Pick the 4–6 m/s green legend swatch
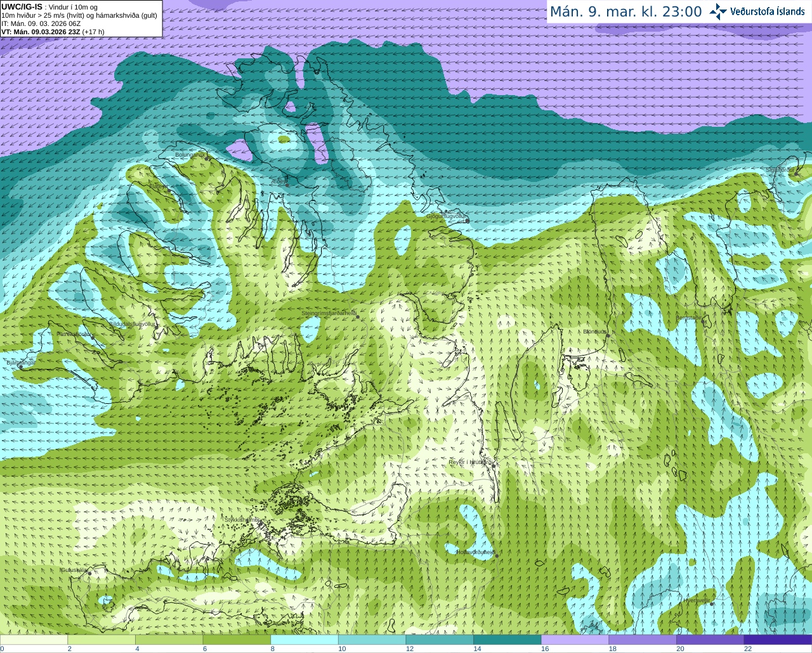 tap(169, 640)
